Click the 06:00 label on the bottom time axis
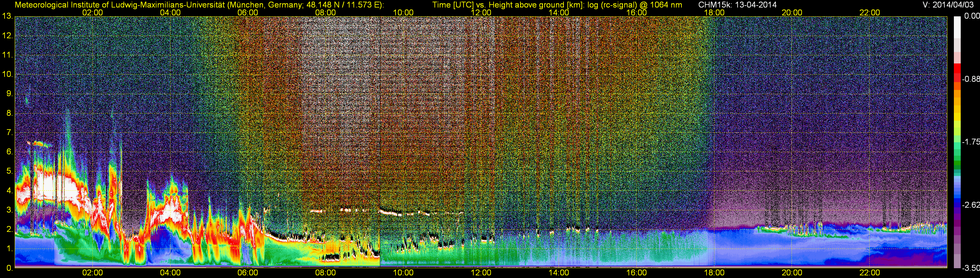Viewport: 980px width, 278px height. [248, 273]
